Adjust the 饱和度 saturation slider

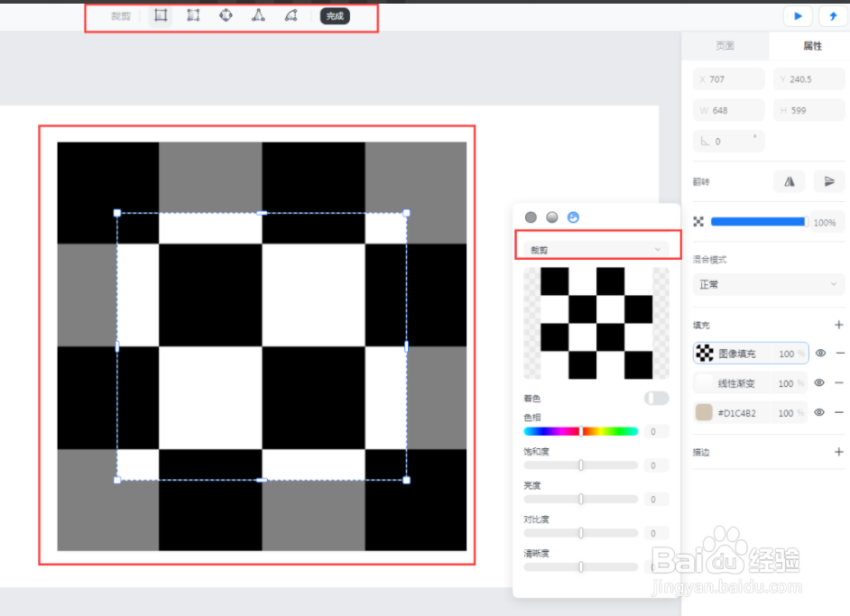tap(580, 465)
